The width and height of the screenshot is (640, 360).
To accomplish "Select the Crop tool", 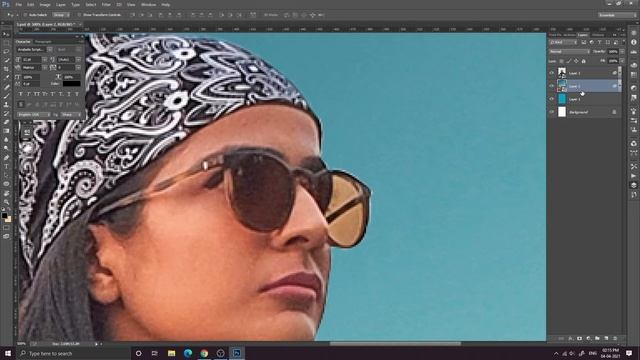I will [x=6, y=69].
